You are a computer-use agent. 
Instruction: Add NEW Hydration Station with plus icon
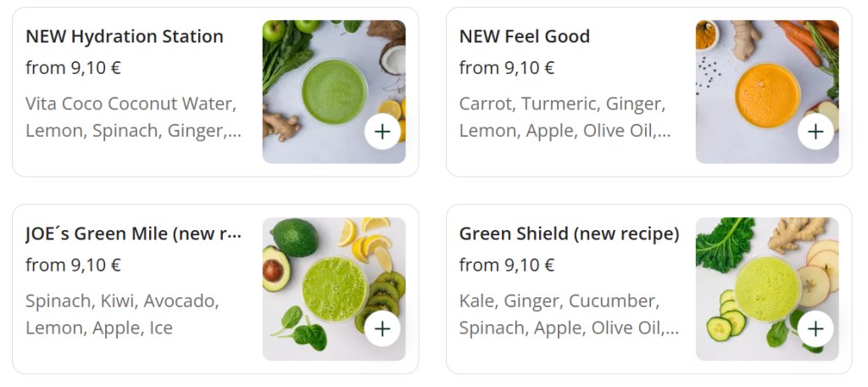[x=382, y=132]
